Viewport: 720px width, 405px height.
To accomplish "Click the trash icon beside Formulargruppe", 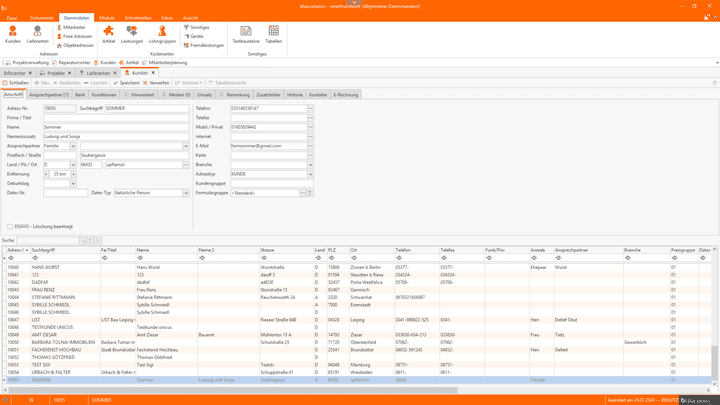I will (310, 193).
